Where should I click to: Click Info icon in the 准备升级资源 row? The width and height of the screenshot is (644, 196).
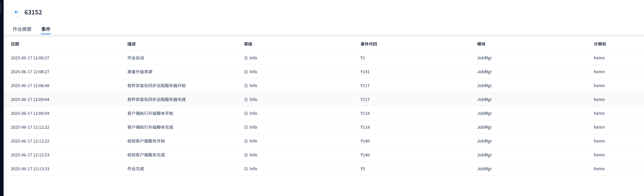pos(246,72)
